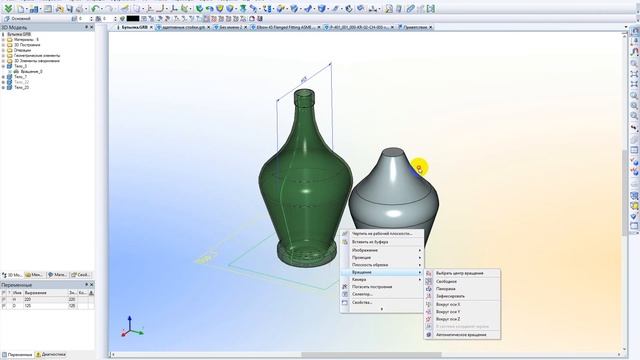The image size is (640, 360).
Task: Click the redo arrow in top toolbar
Action: pyautogui.click(x=109, y=9)
